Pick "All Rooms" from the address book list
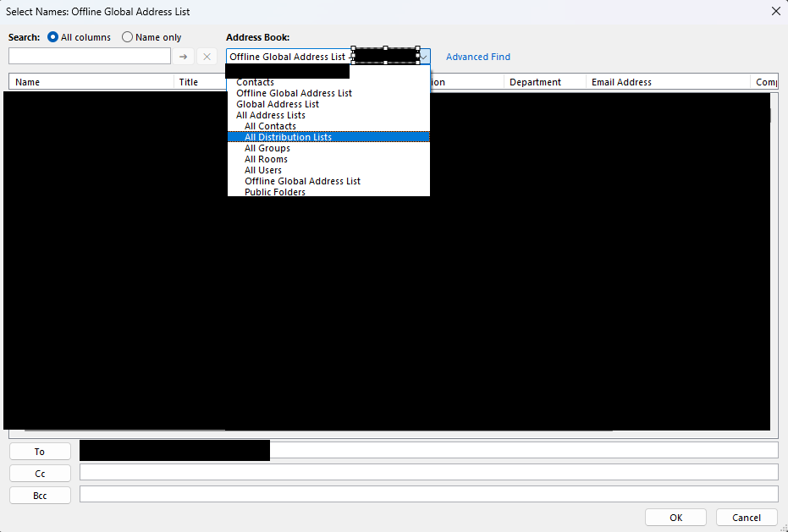 265,159
